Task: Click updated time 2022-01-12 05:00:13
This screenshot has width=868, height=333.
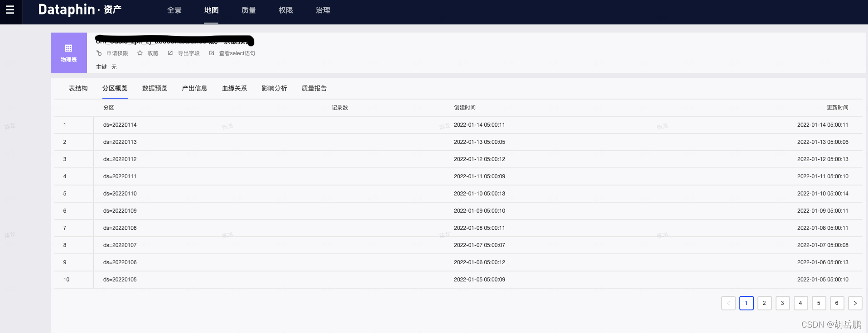Action: click(x=823, y=159)
